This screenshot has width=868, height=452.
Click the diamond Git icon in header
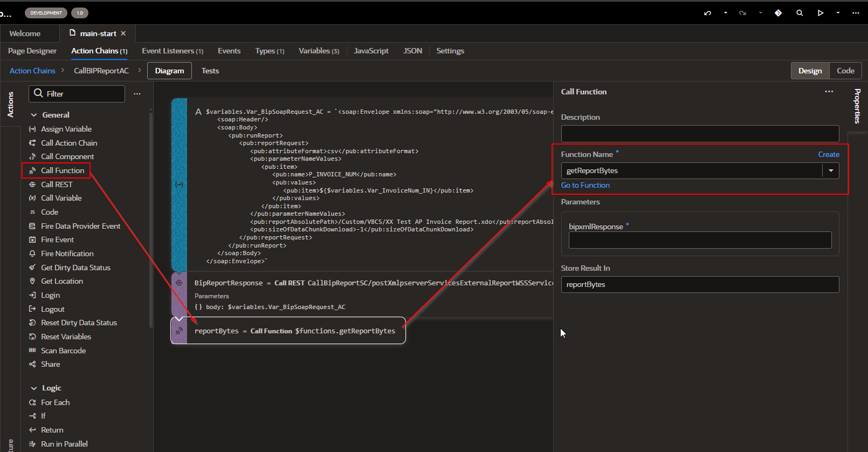[x=778, y=13]
